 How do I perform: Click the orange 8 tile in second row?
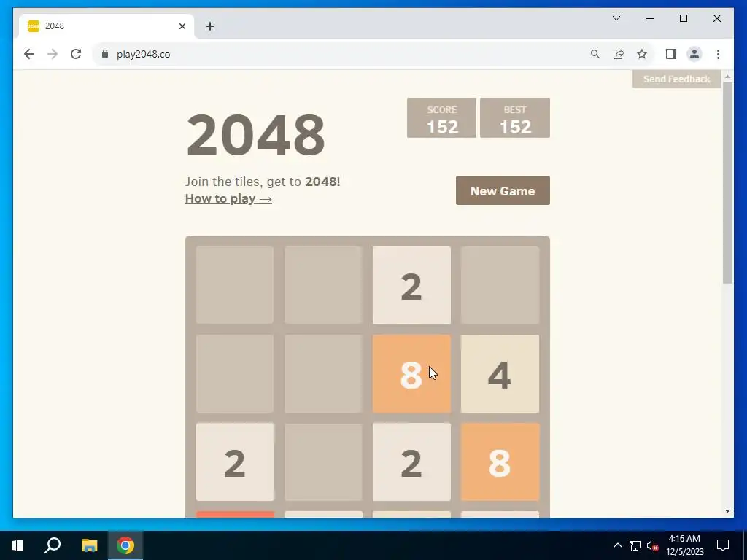click(411, 373)
